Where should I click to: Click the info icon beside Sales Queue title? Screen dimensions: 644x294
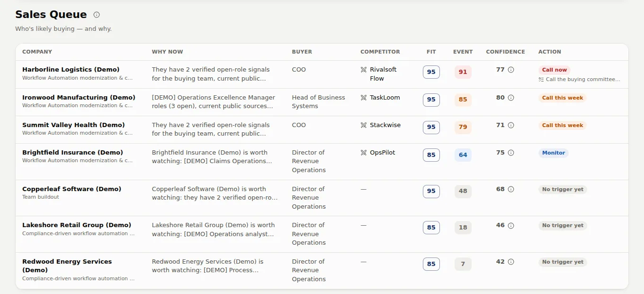(x=97, y=15)
